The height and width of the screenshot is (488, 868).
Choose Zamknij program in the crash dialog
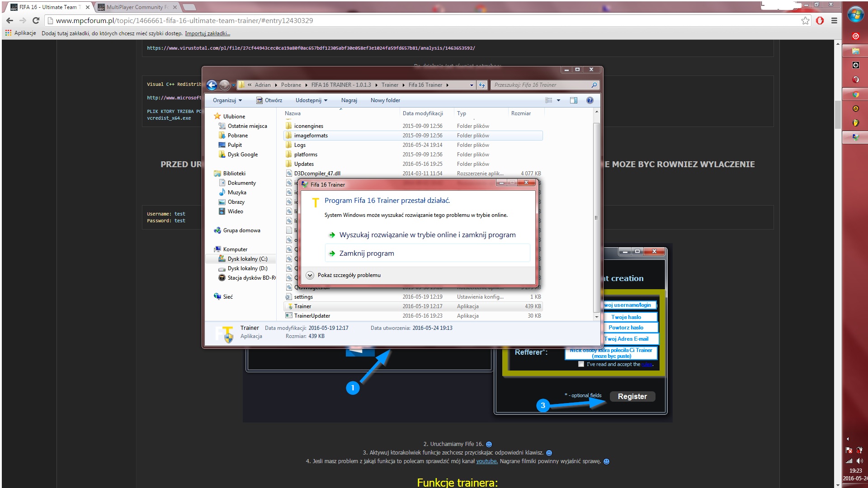click(x=427, y=253)
